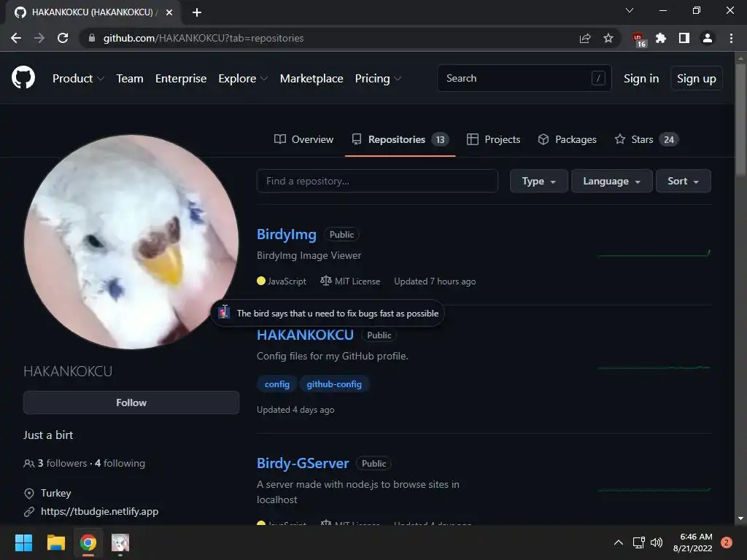Screen dimensions: 747x560
Task: Click the MIT License text under BirdyImg
Action: point(357,281)
